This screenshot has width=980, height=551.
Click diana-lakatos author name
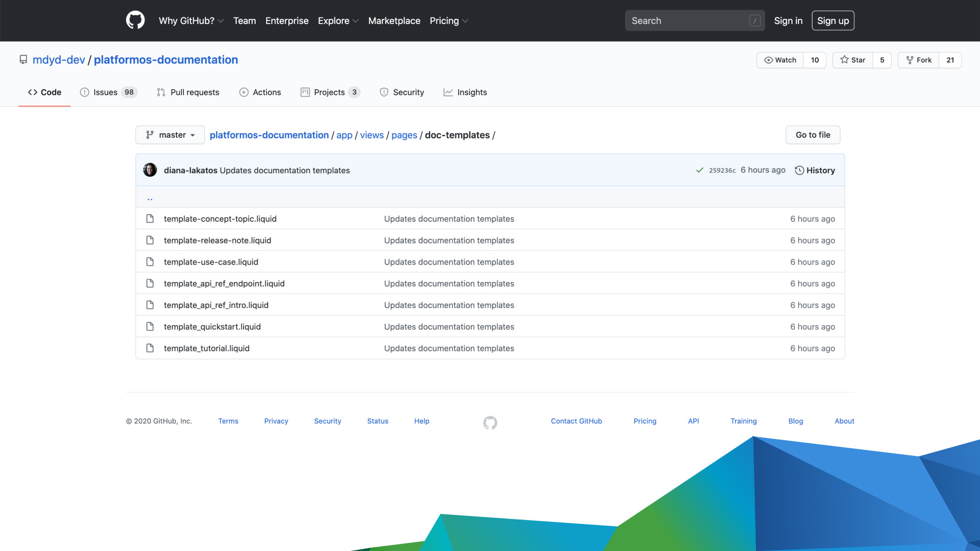tap(190, 170)
